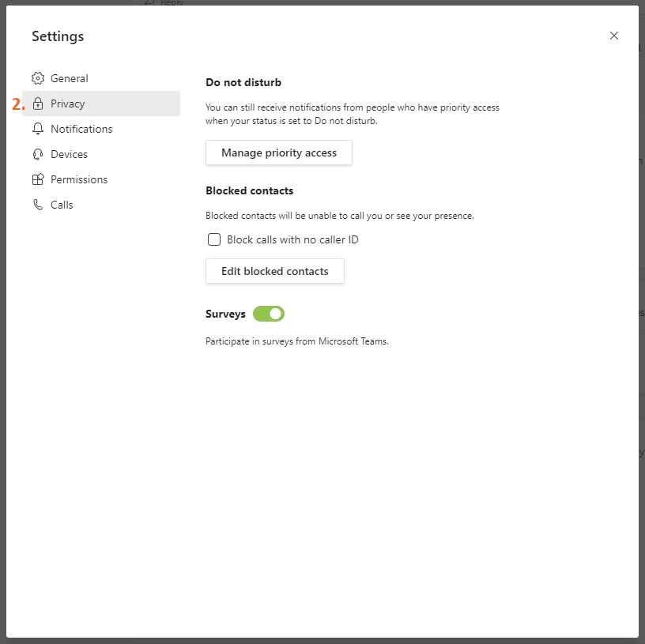Close the Settings dialog
Viewport: 645px width, 644px height.
click(x=614, y=36)
